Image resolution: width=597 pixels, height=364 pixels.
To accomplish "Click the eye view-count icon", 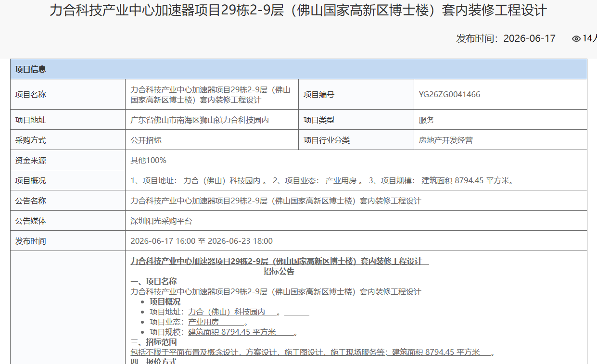I will (576, 39).
